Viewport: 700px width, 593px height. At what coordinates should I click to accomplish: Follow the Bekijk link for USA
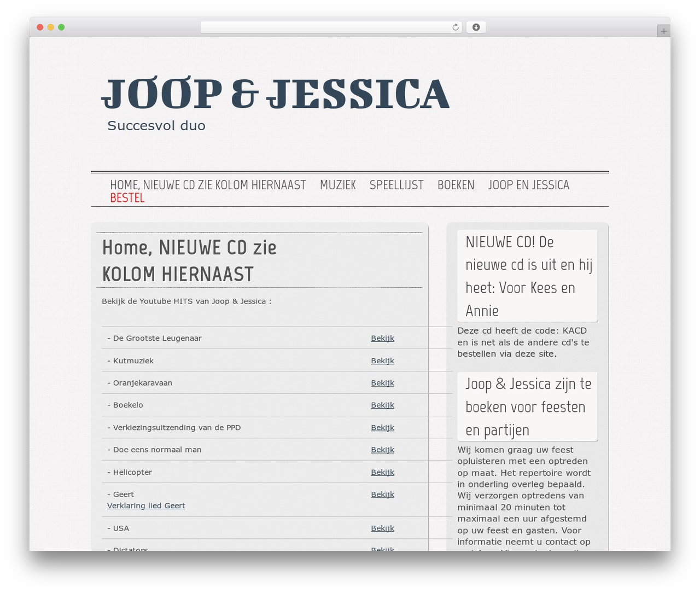pyautogui.click(x=382, y=528)
